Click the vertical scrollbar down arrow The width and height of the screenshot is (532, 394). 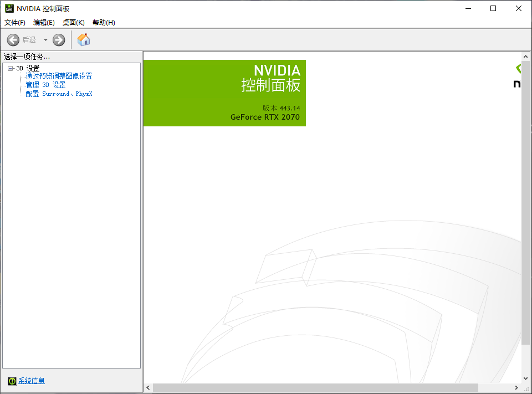coord(525,378)
